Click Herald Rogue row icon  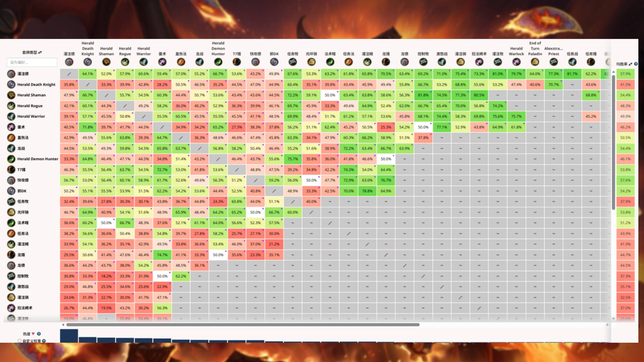(11, 106)
